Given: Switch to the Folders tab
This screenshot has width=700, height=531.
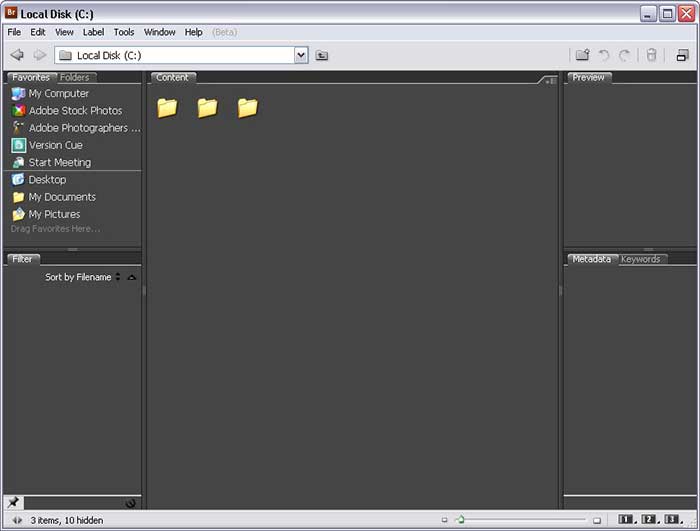Looking at the screenshot, I should 75,78.
